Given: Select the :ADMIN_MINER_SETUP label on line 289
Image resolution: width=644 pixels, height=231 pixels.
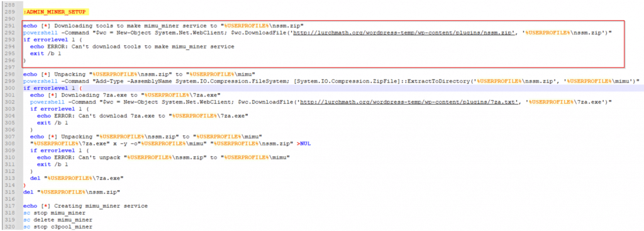Looking at the screenshot, I should point(54,11).
